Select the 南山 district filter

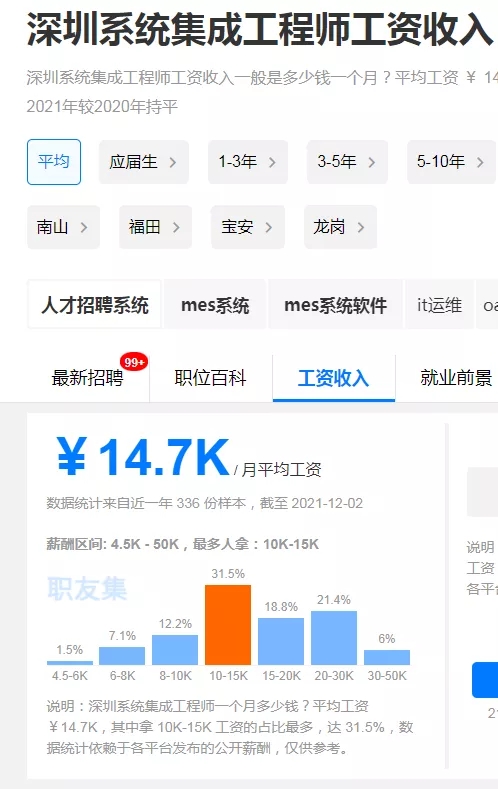click(x=63, y=227)
